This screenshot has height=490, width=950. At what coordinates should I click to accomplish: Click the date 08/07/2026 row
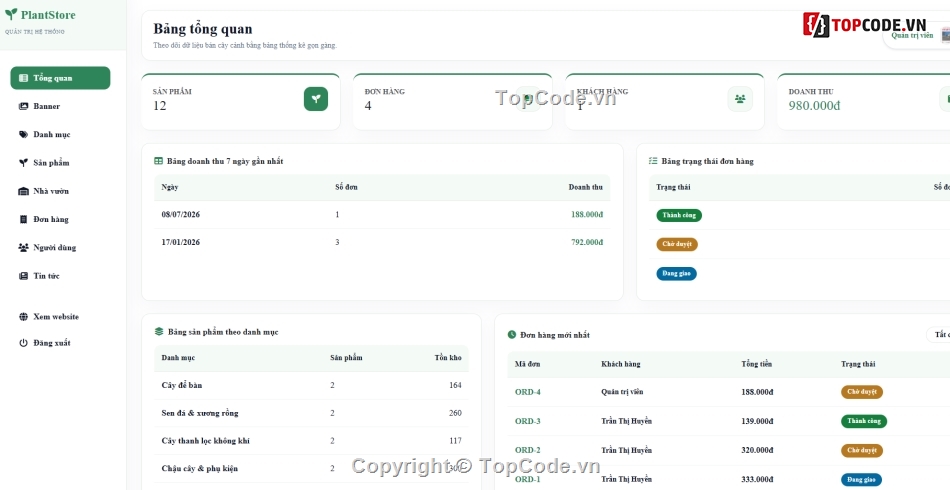pyautogui.click(x=382, y=214)
